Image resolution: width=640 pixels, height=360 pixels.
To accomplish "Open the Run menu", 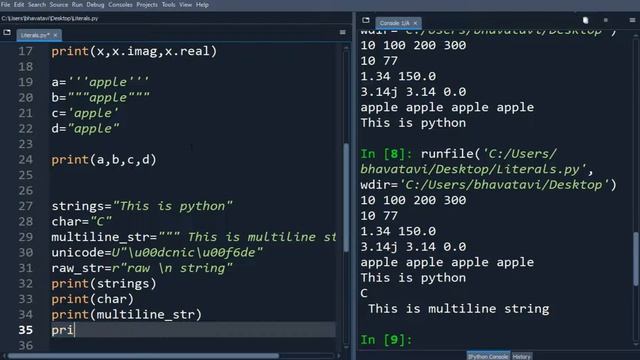I will 77,5.
